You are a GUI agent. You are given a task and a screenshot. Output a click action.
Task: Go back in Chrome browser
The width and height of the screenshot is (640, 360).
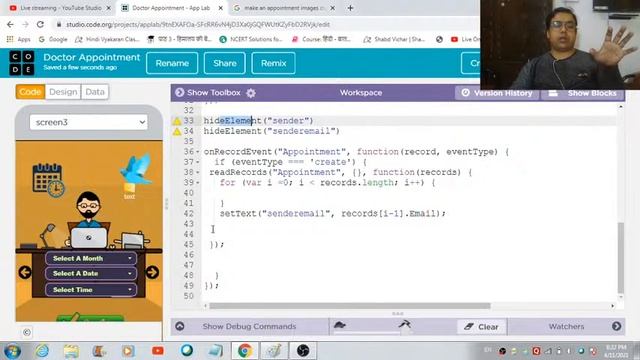pos(10,24)
